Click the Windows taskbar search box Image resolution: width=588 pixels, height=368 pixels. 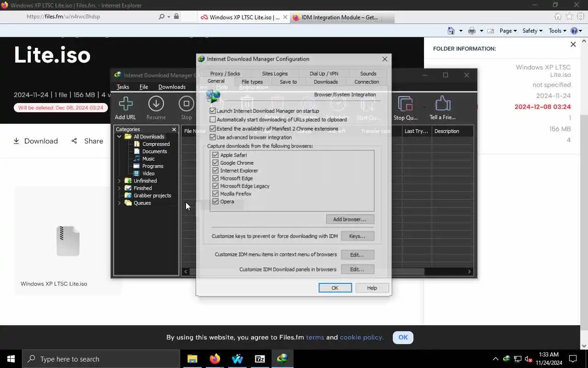point(101,359)
